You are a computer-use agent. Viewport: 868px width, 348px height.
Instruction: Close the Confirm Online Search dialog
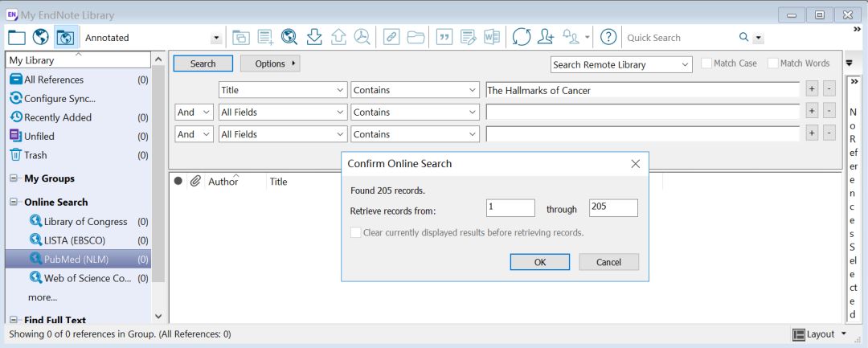636,164
